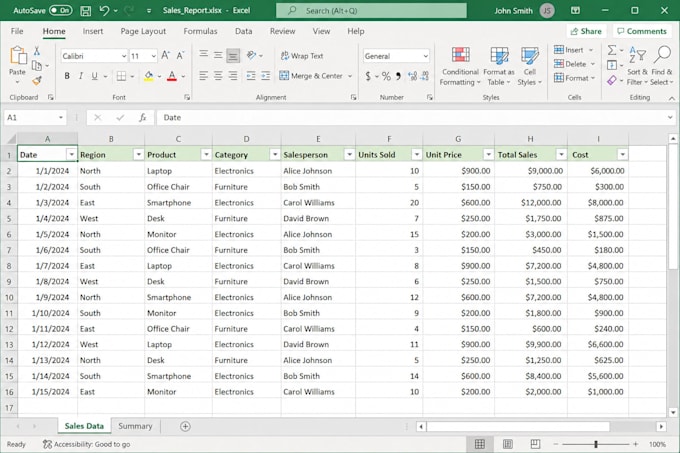Click the Increase Indent icon

tap(265, 76)
